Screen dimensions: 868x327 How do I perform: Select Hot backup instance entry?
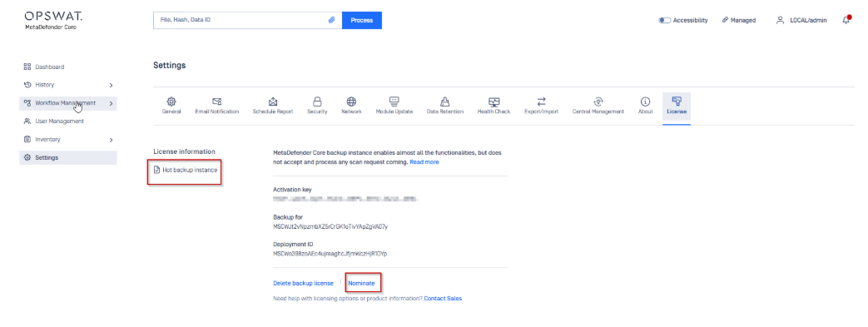186,170
